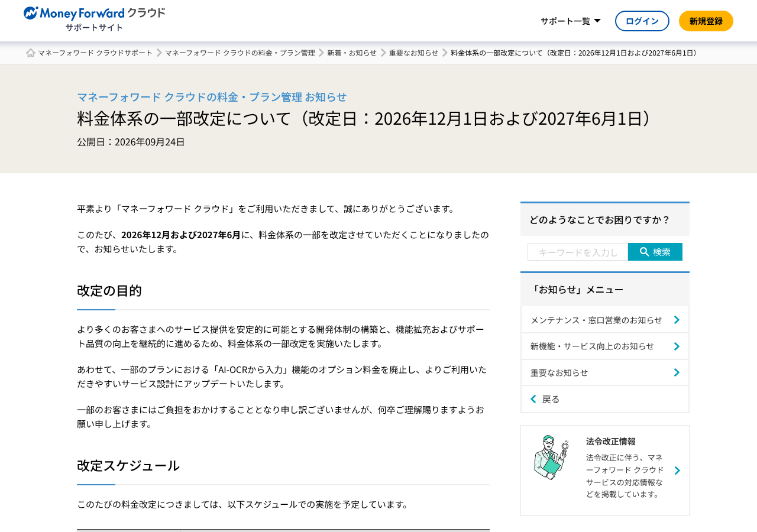The width and height of the screenshot is (757, 532).
Task: Open マネーフォワード クラウドサポート breadcrumb link
Action: tap(95, 53)
